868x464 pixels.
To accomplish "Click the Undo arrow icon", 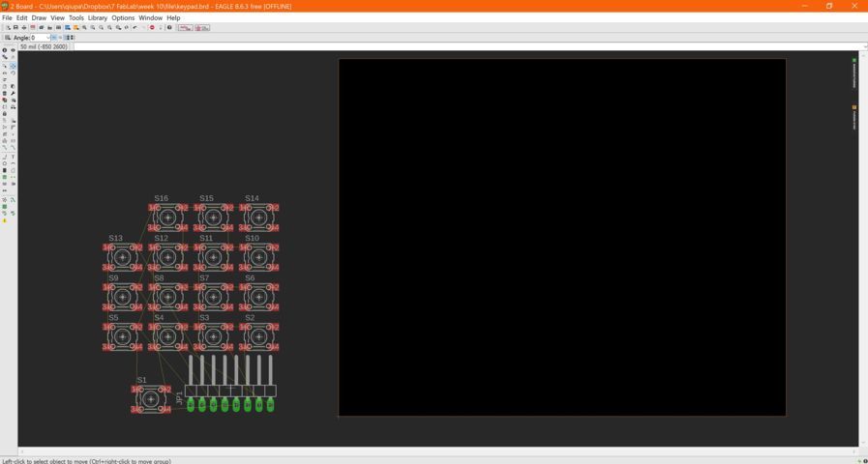I will [x=135, y=28].
